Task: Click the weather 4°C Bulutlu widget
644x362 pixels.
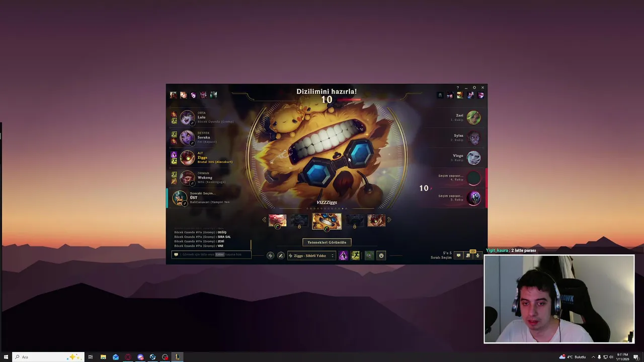Action: pyautogui.click(x=573, y=357)
